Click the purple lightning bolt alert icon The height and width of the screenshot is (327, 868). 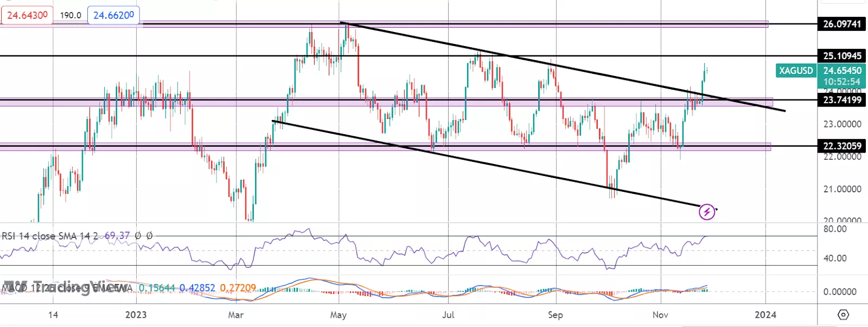coord(707,211)
